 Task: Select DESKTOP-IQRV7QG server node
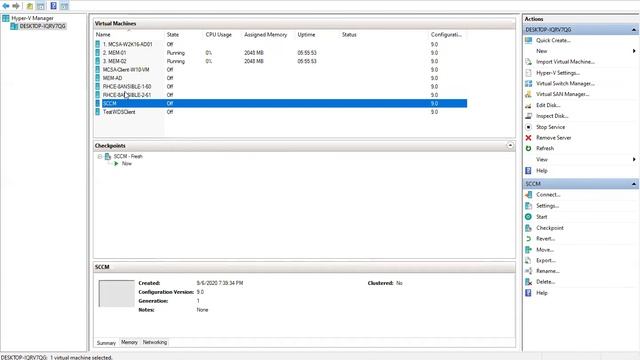42,26
